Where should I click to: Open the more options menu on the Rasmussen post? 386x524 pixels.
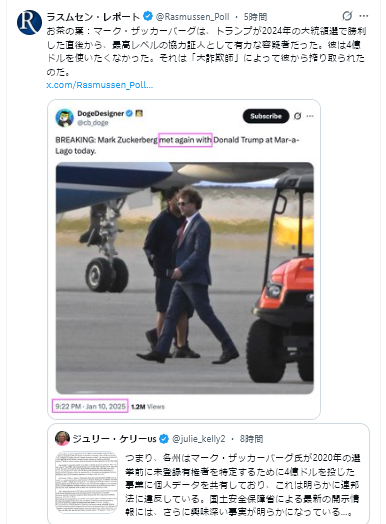click(364, 16)
